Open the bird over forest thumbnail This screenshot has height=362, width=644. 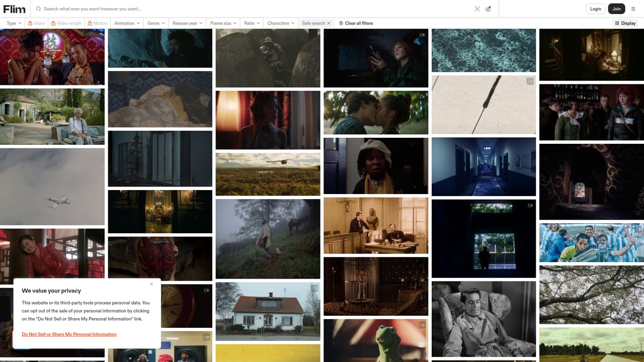pyautogui.click(x=268, y=174)
